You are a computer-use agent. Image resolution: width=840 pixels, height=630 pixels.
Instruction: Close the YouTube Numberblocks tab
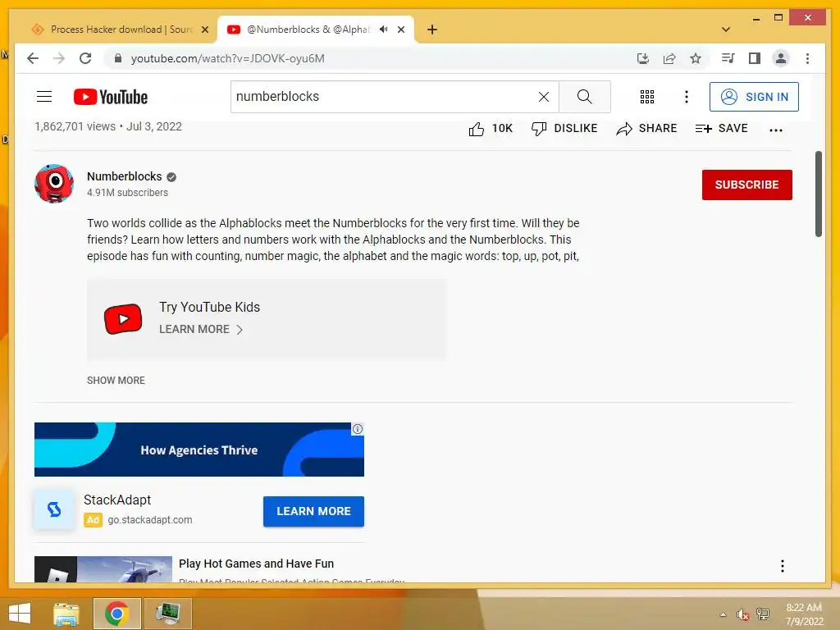click(x=400, y=30)
